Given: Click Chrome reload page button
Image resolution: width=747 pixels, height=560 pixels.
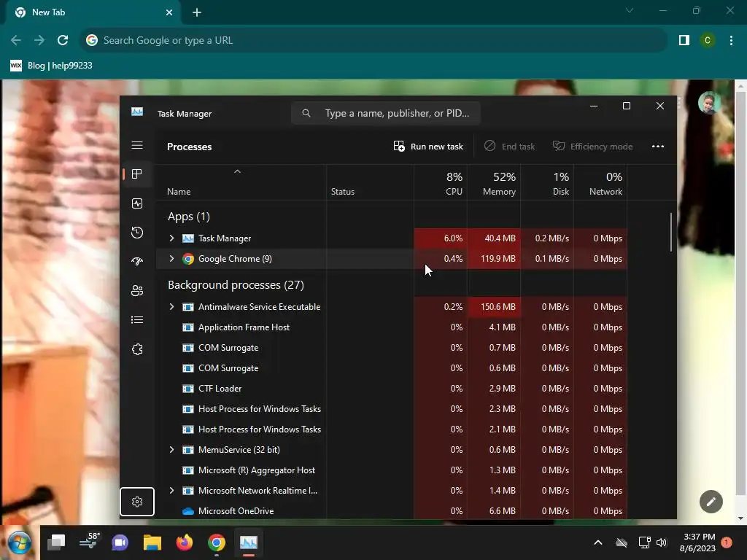Looking at the screenshot, I should point(63,41).
